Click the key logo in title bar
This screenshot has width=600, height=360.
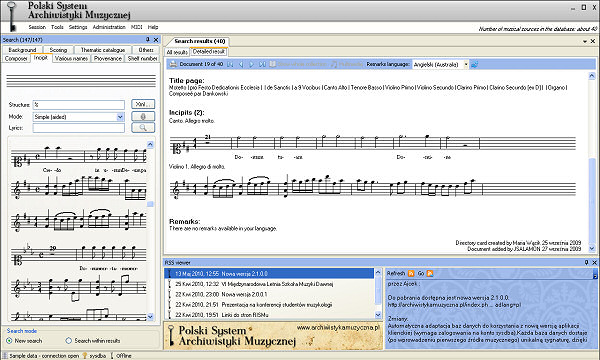click(12, 16)
